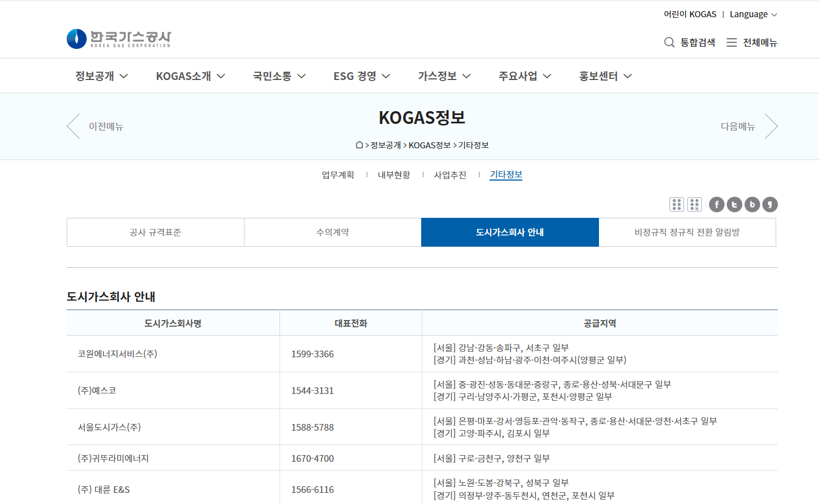Click the 도시가스회사명 column header

(173, 323)
